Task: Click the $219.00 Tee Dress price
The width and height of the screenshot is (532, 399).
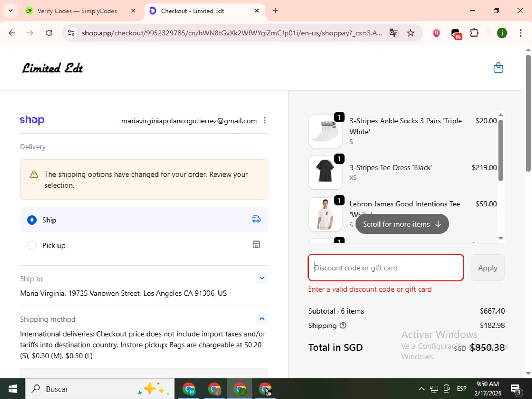Action: point(484,167)
